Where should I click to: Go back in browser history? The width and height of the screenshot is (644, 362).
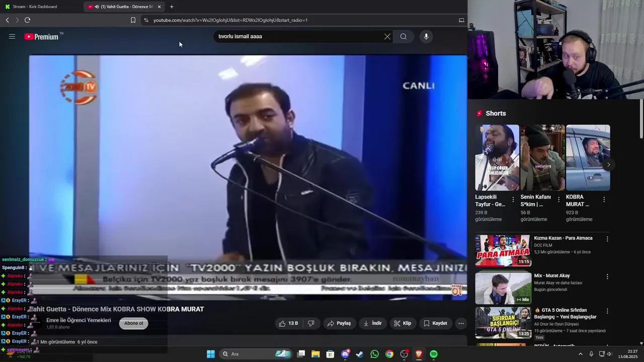coord(7,20)
